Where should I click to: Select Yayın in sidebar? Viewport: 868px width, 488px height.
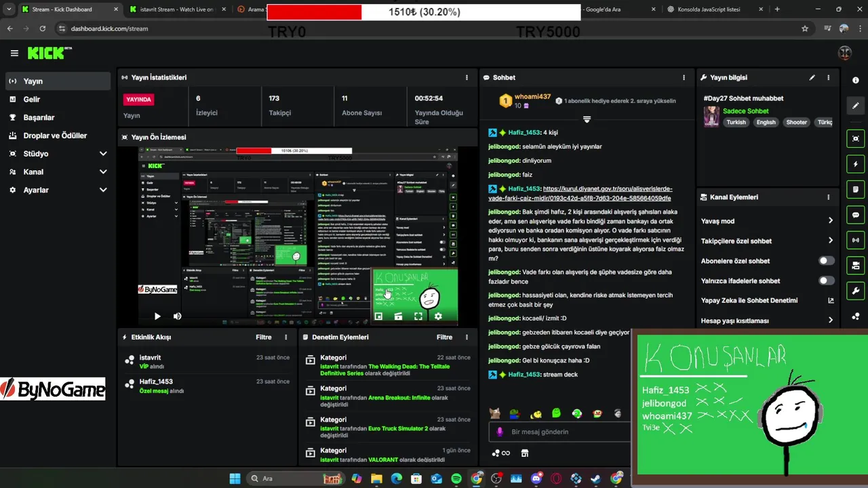(58, 81)
